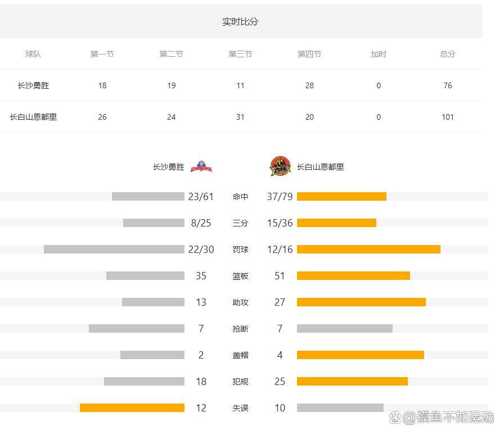
Task: Select the 总分 column header
Action: coord(447,54)
